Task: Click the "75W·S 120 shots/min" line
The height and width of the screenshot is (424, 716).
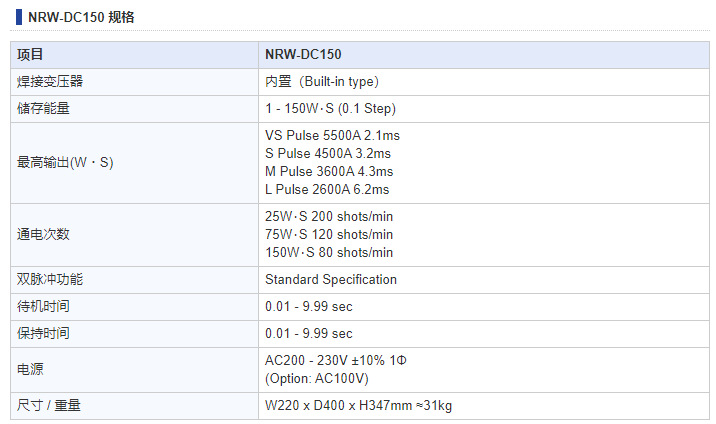Action: (x=329, y=234)
